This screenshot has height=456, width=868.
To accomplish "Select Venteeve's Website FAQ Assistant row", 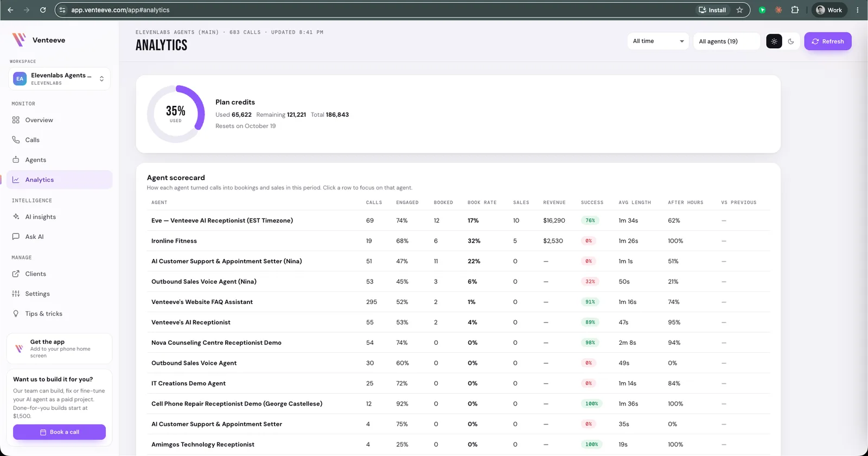I will pos(458,302).
